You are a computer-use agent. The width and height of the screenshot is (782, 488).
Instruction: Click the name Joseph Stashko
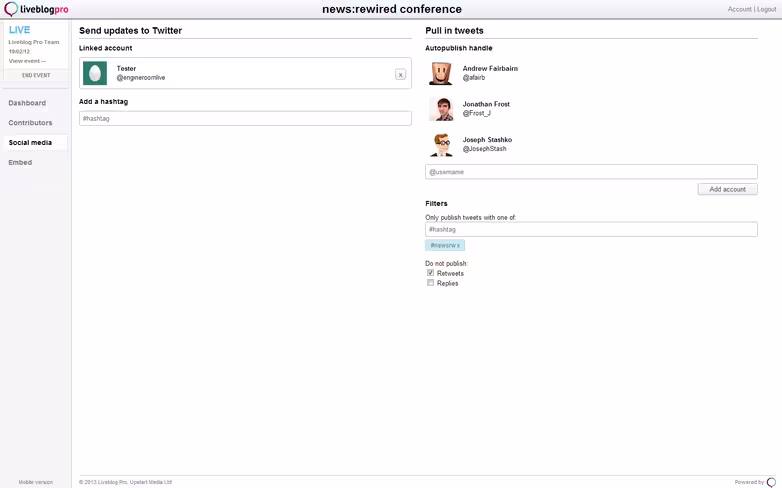[x=487, y=140]
